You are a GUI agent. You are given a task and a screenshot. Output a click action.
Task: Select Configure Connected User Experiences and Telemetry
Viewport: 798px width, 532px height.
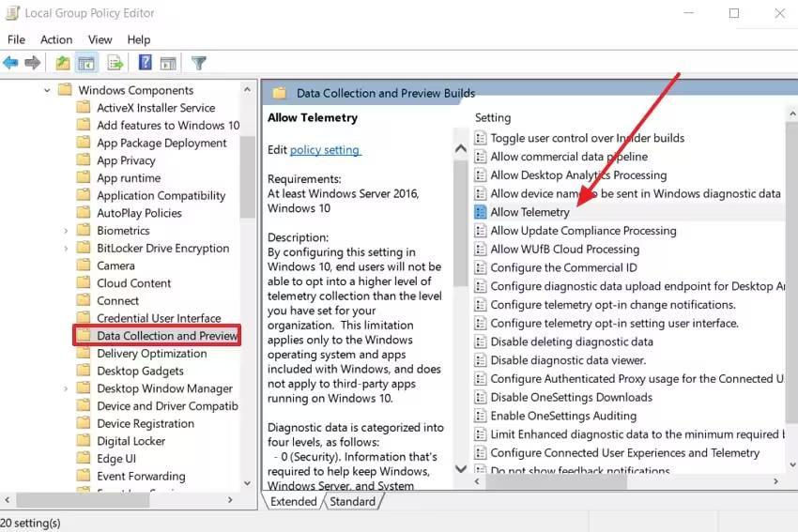point(624,452)
